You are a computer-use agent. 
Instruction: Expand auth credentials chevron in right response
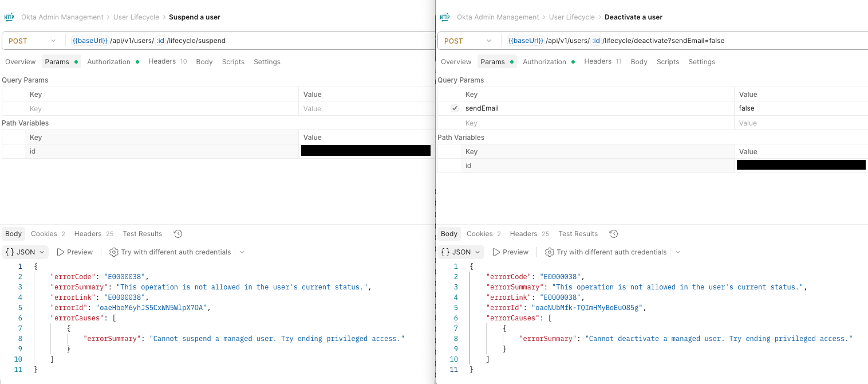coord(678,252)
